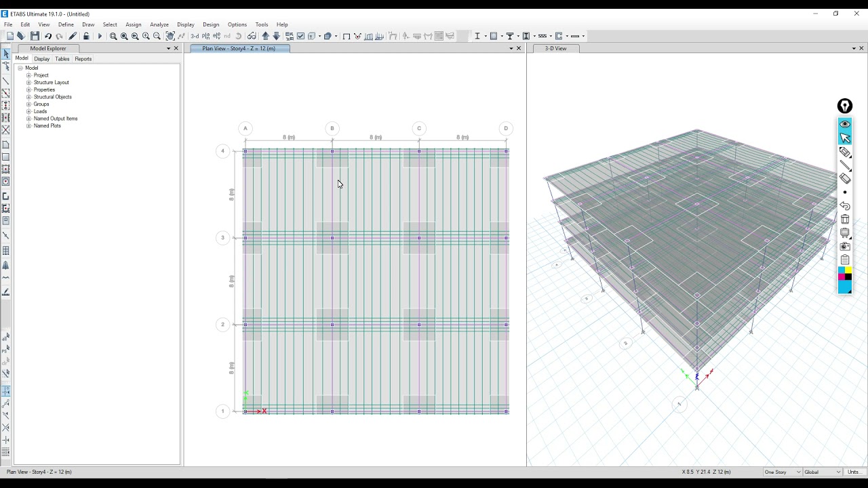This screenshot has height=488, width=868.
Task: Click the perspective glasses icon
Action: 252,36
